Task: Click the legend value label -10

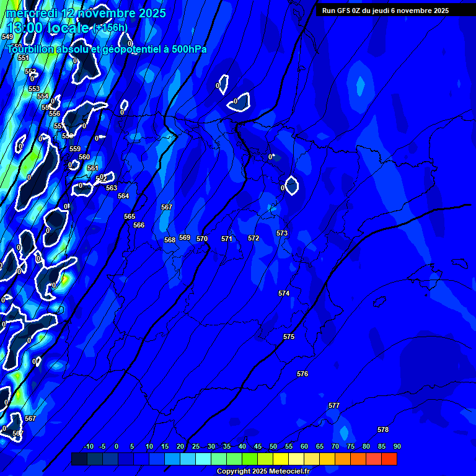Action: (x=88, y=446)
